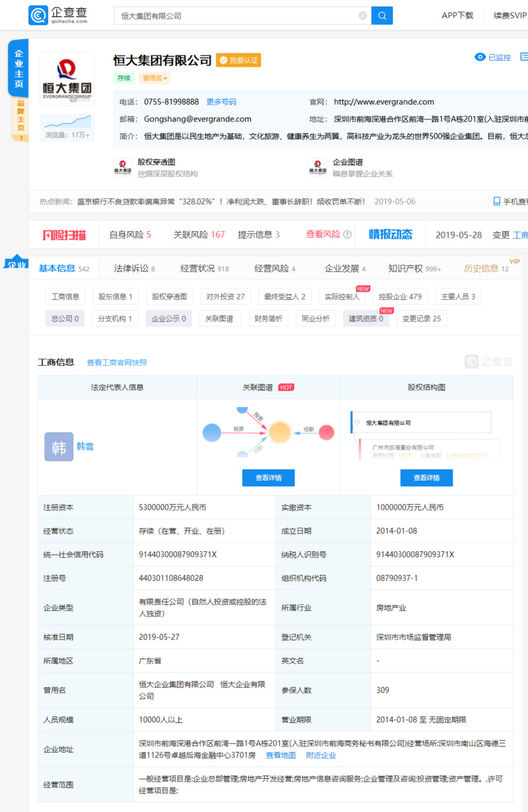Click the 我要认证 badge
Viewport: 528px width, 812px height.
(239, 60)
